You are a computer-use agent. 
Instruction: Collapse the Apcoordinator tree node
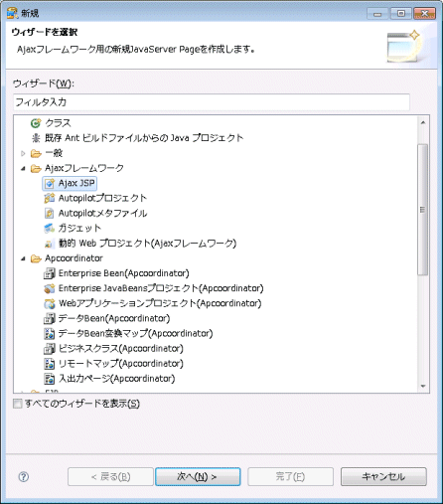(x=23, y=258)
